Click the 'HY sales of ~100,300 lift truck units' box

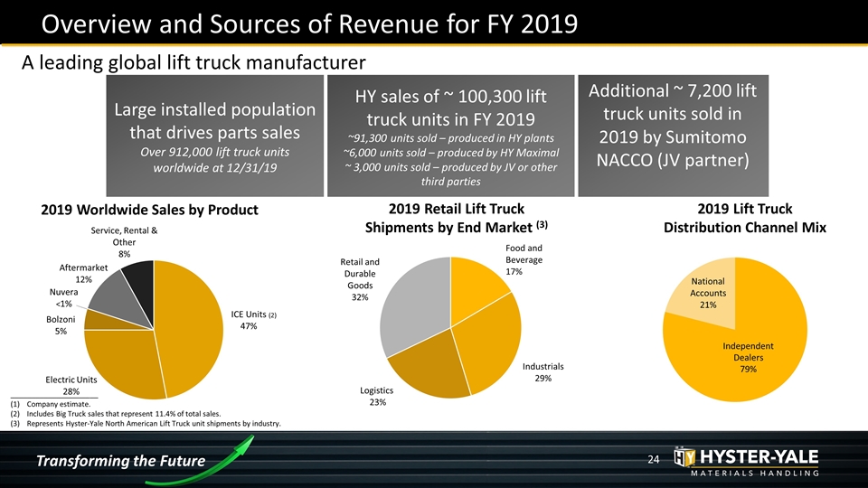(x=450, y=136)
